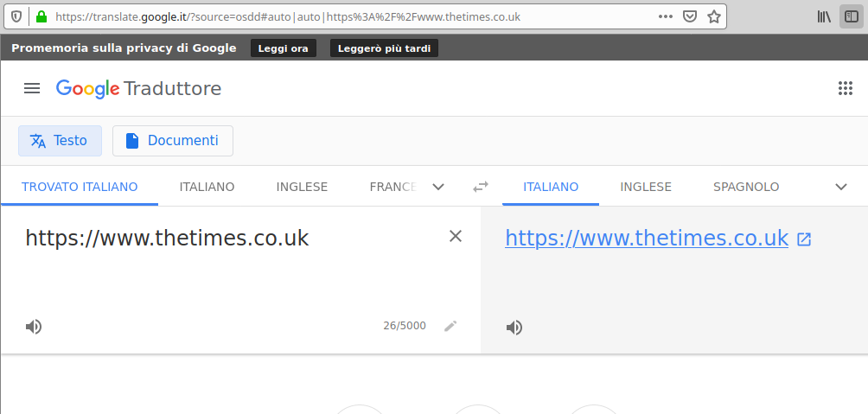
Task: Open the Google apps grid
Action: 845,88
